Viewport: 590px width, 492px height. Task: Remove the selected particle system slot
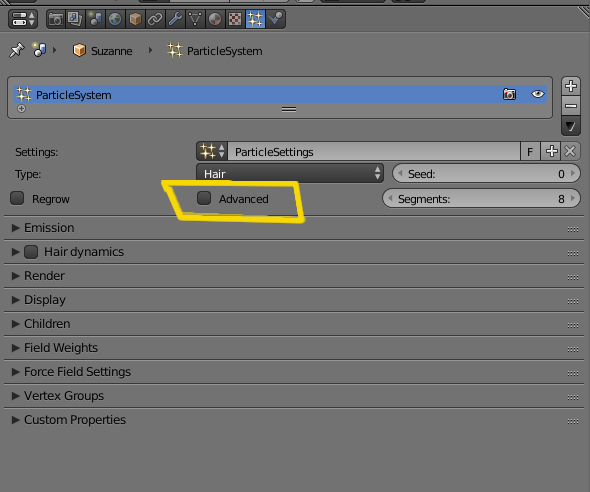[571, 106]
